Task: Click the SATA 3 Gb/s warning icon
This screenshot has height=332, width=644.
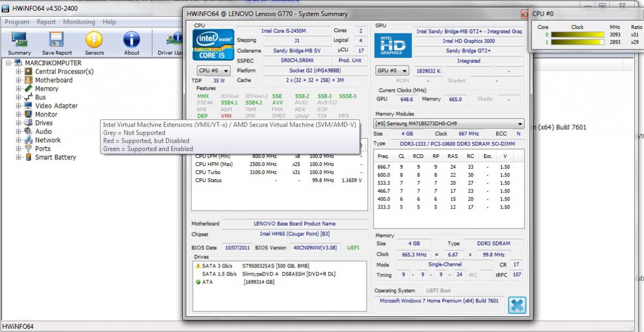Action: coord(198,266)
